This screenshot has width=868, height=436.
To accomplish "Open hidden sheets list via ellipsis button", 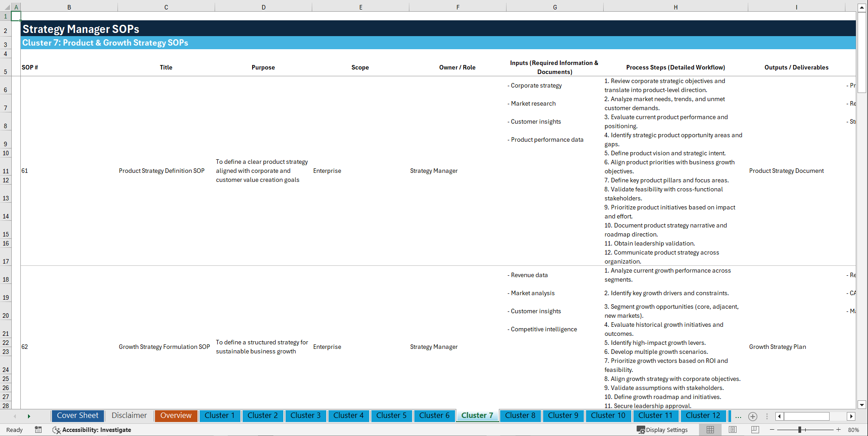I will 738,417.
